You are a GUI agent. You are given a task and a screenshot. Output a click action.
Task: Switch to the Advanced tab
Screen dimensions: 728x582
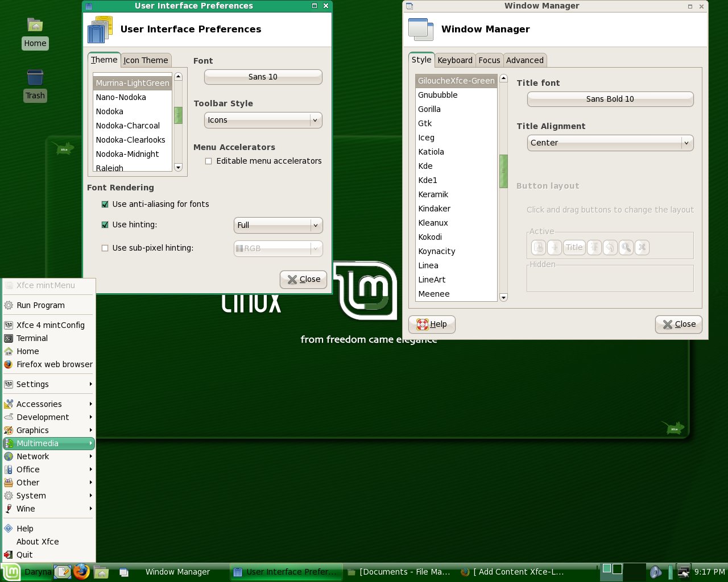point(525,60)
